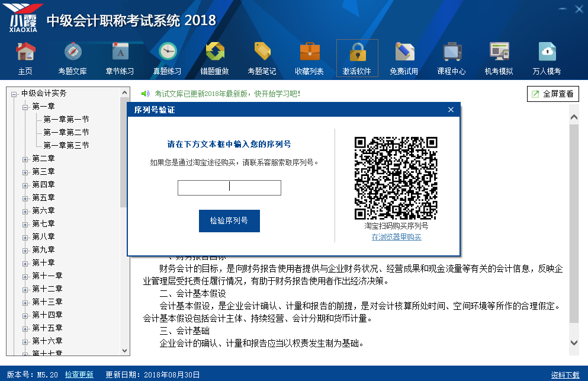Click the green speaker announcement icon
This screenshot has height=381, width=588.
pos(145,94)
